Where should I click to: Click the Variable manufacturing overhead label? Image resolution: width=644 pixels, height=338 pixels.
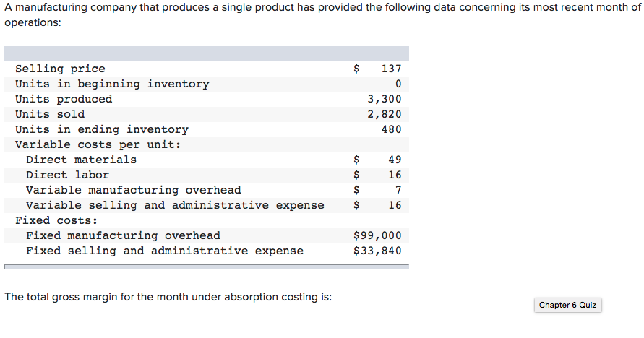coord(133,190)
